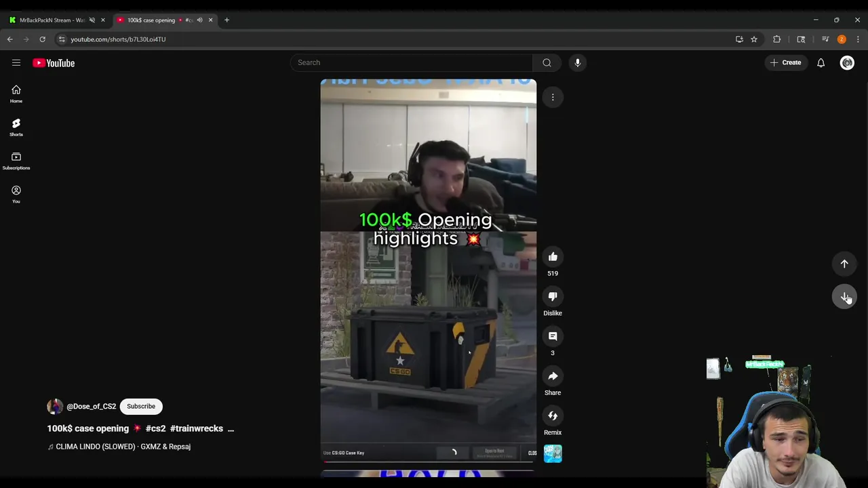Open the browser three-dot menu
The image size is (868, 488).
pyautogui.click(x=858, y=39)
